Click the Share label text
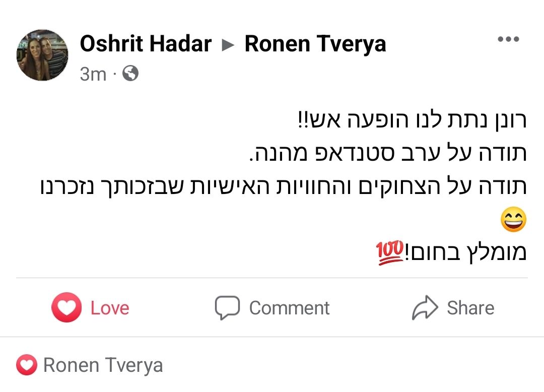 (470, 308)
